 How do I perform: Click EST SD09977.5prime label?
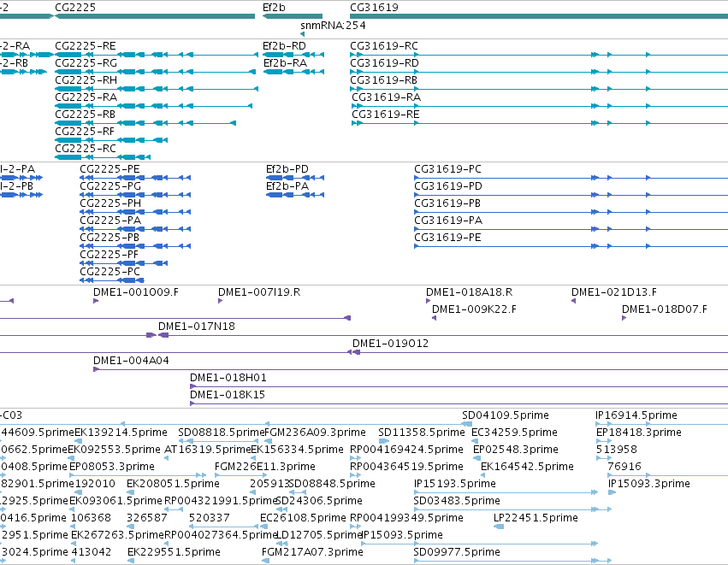(x=457, y=553)
